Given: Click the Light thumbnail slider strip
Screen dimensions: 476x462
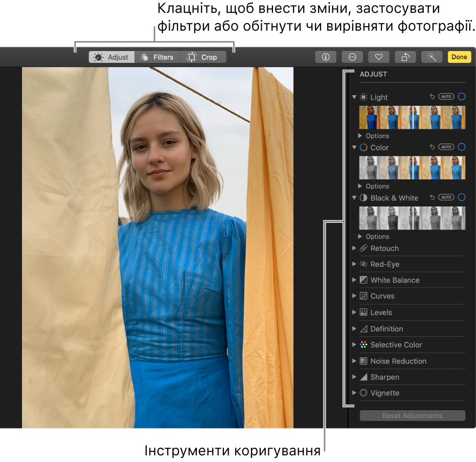Looking at the screenshot, I should click(412, 118).
